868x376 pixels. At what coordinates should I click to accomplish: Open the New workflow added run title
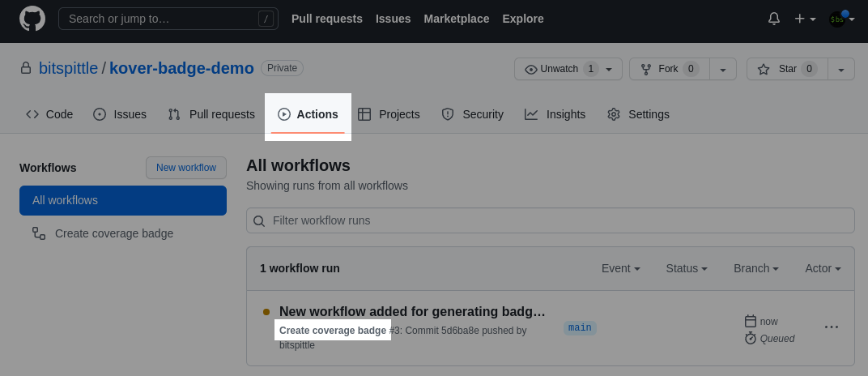[x=412, y=312]
